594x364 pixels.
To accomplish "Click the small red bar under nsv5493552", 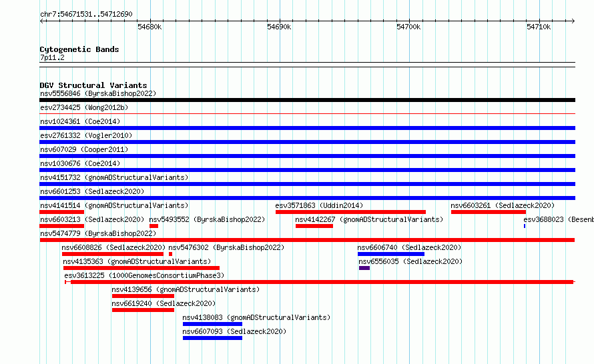I will [154, 226].
